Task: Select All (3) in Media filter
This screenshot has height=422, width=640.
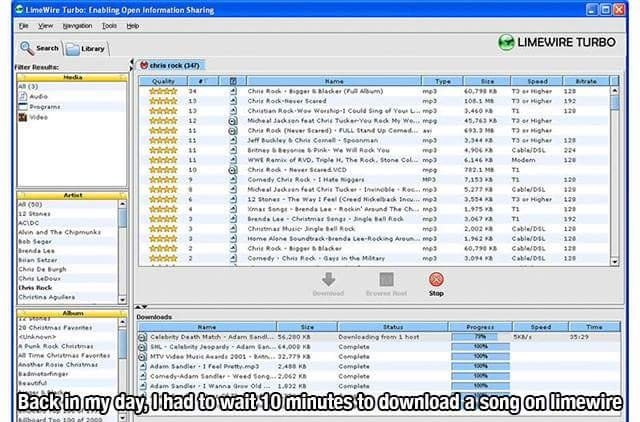Action: point(28,87)
